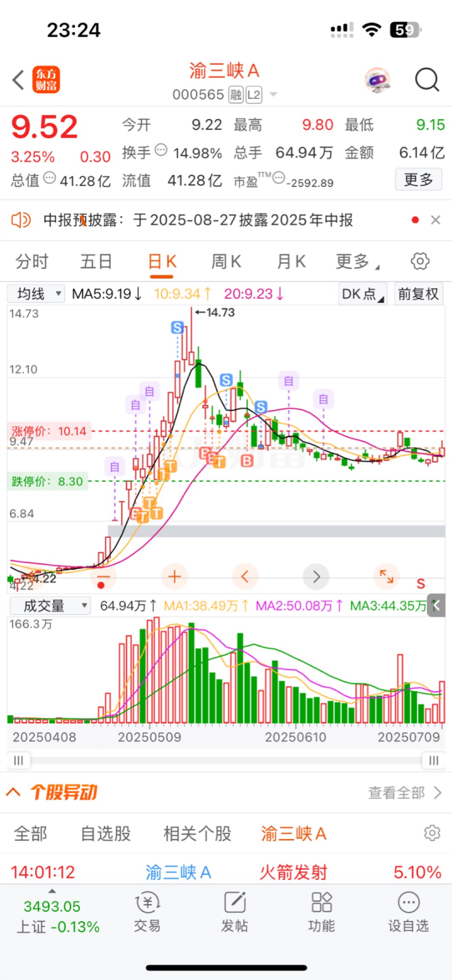Tap the red S icon at chart corner
This screenshot has width=452, height=980.
tap(421, 583)
